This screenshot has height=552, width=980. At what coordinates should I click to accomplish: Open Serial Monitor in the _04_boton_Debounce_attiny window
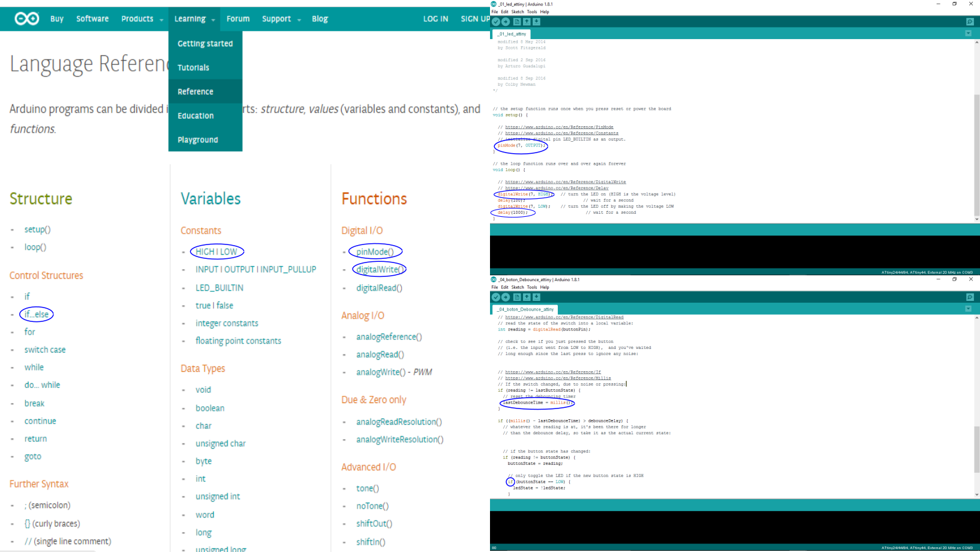pos(970,297)
